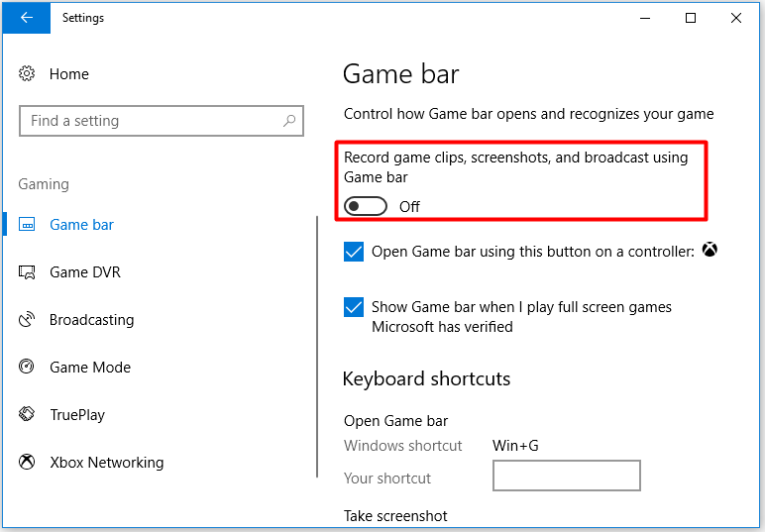Click the TruePlay icon
Screen dimensions: 765x532
coord(27,414)
